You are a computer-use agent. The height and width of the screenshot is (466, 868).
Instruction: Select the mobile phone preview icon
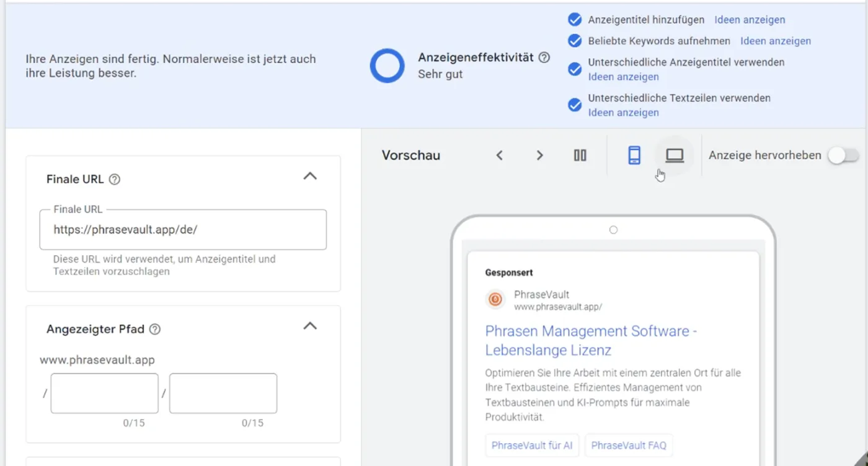(634, 156)
